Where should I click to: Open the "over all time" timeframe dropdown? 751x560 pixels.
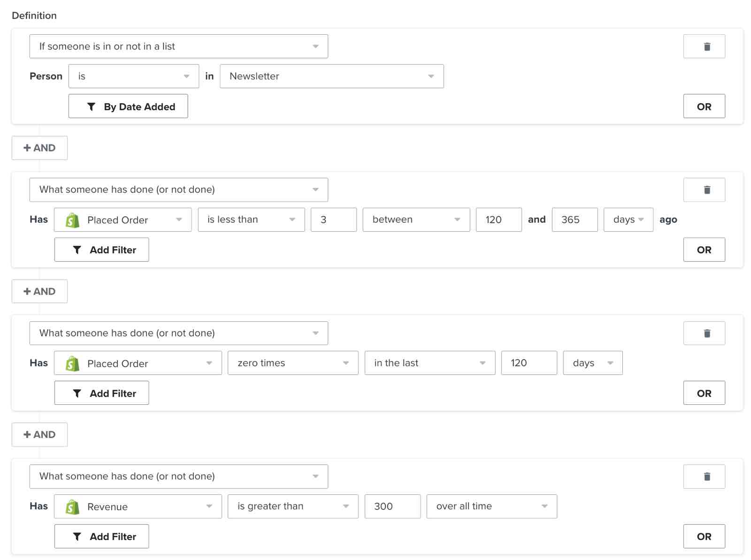pos(491,507)
